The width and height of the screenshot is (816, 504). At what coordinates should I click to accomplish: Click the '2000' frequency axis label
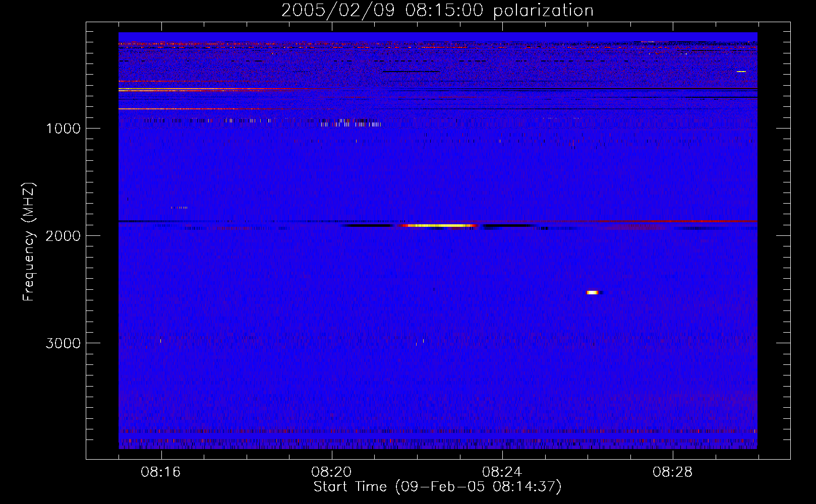point(63,236)
